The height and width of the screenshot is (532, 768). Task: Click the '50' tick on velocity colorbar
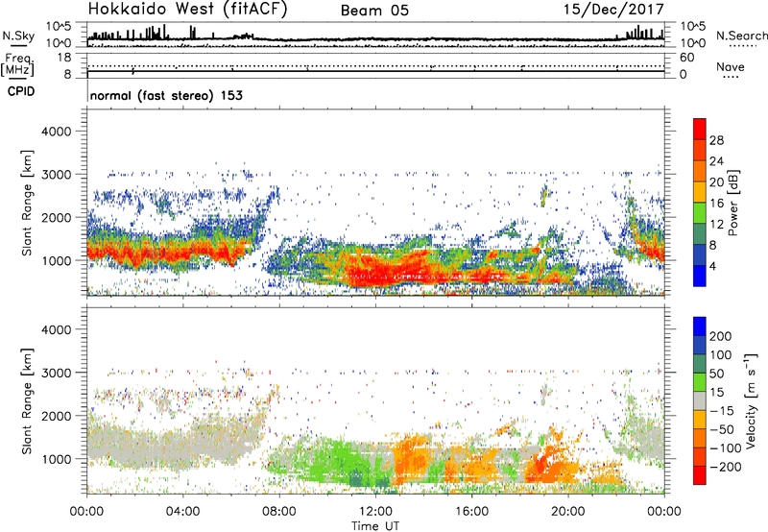click(716, 374)
